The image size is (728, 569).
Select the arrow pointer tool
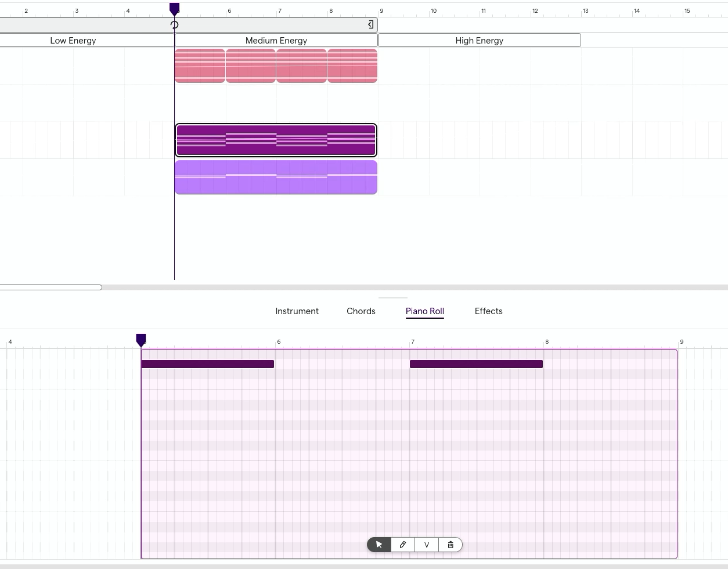click(x=379, y=545)
